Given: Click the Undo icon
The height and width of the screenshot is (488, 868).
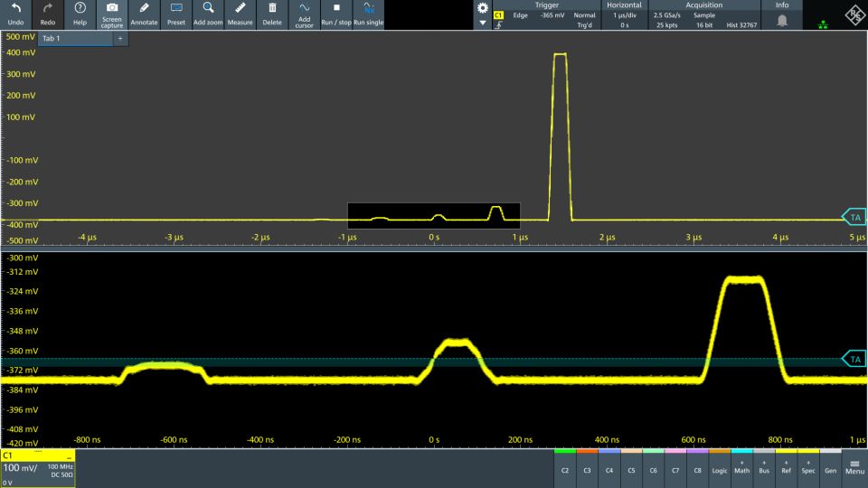Looking at the screenshot, I should [16, 8].
